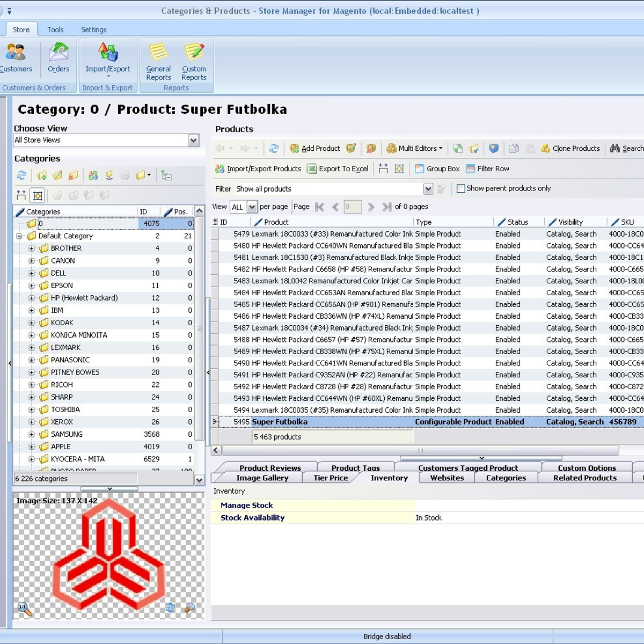Click the add category folder icon

[x=42, y=175]
